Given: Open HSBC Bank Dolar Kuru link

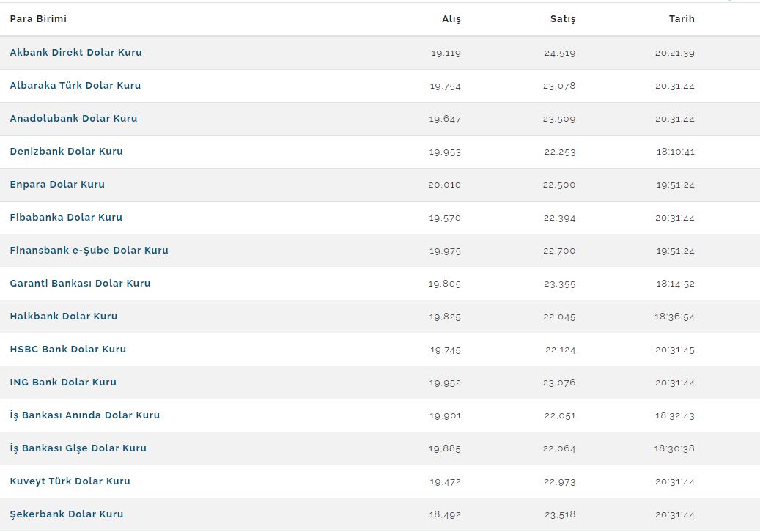Looking at the screenshot, I should pos(68,349).
